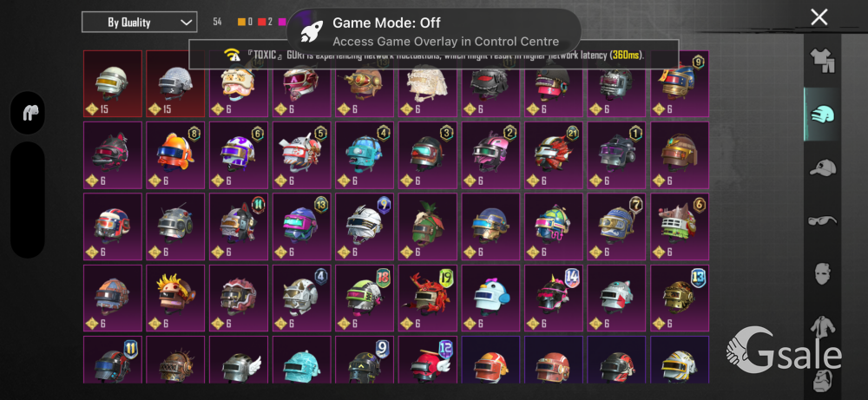
Task: Pick the white chicken helmet
Action: 491,298
